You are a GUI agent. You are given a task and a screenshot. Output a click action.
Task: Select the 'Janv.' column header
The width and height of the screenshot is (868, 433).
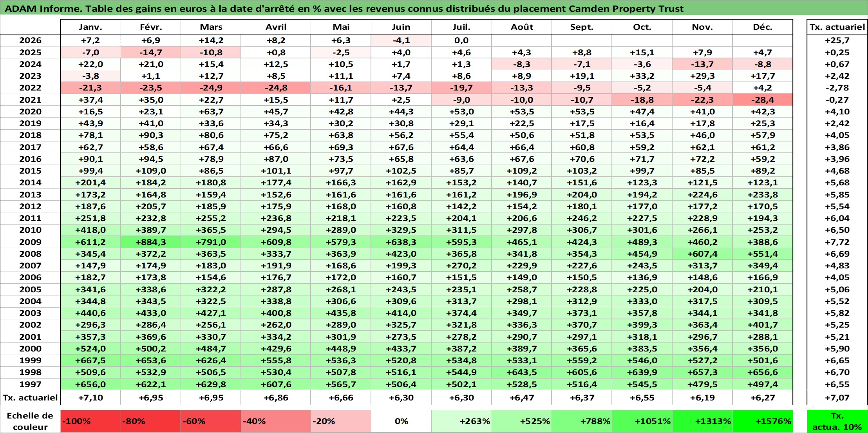(90, 27)
